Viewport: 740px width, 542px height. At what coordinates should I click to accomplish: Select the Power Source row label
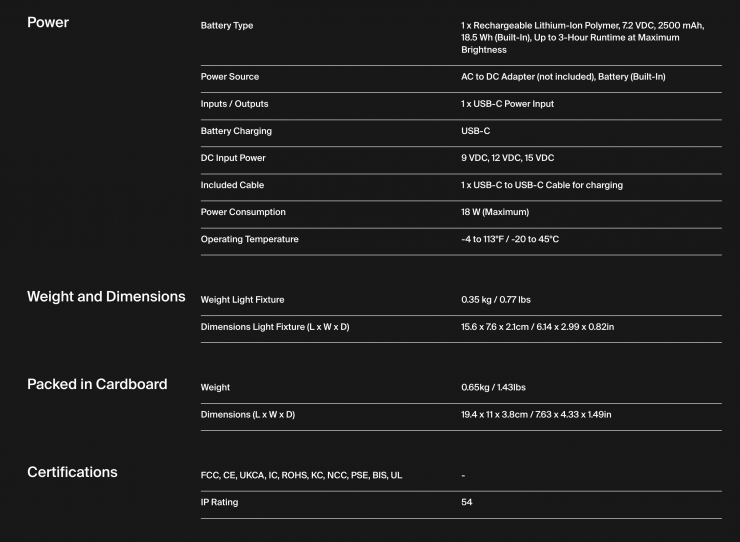[x=230, y=77]
